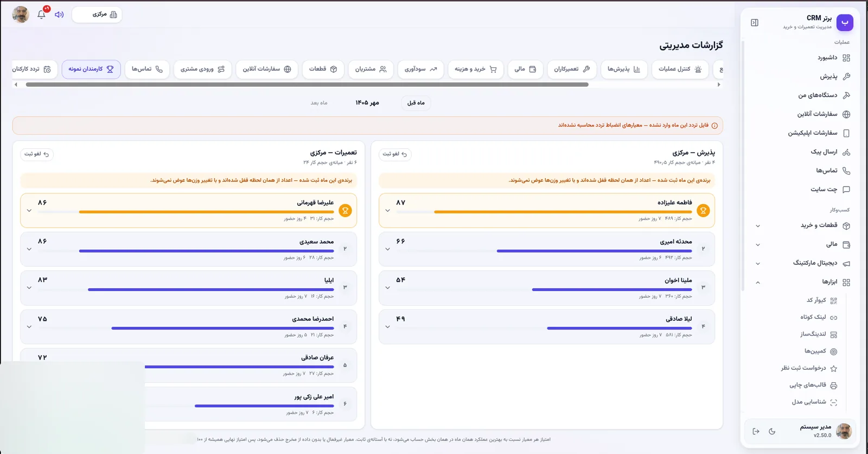
Task: Click the link icon for لینک کوتاه
Action: click(x=834, y=317)
